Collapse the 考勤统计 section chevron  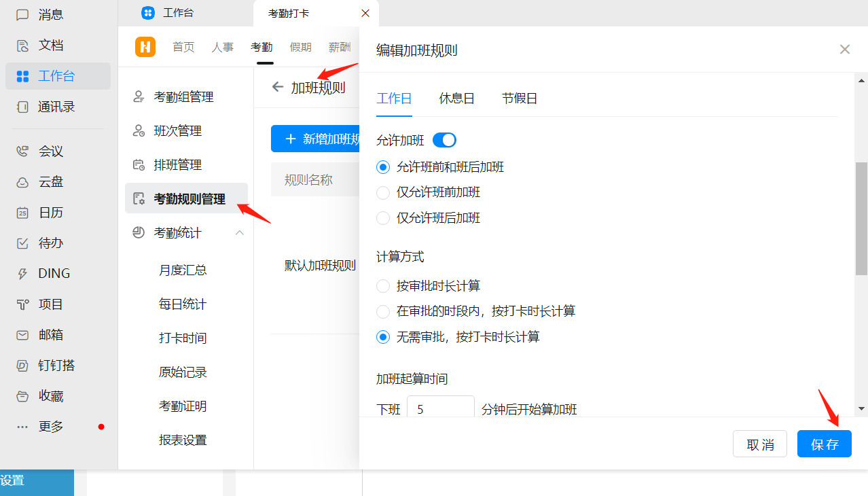tap(239, 233)
